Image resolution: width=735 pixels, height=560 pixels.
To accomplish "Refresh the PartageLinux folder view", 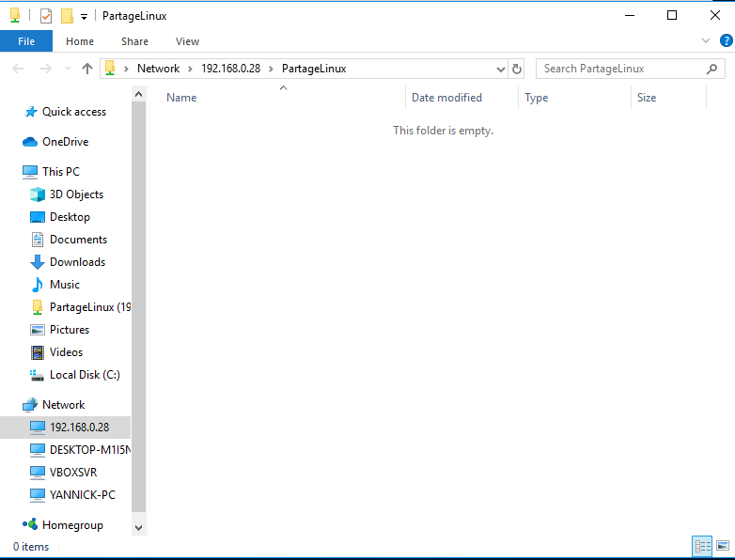I will [x=516, y=69].
